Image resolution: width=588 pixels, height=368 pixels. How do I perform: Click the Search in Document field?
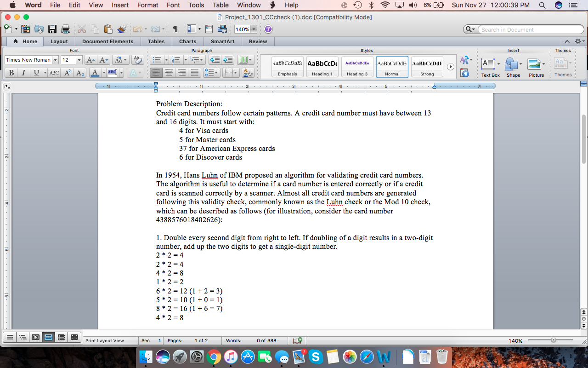pos(528,29)
